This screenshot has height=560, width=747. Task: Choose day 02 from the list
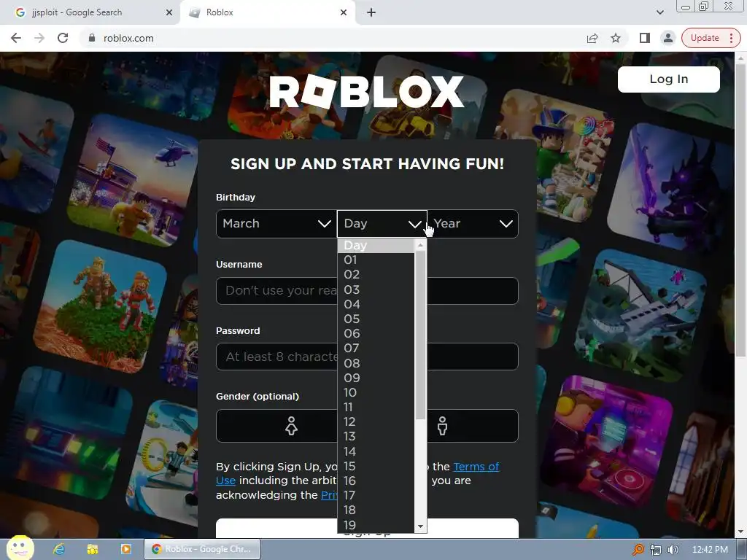click(x=376, y=275)
